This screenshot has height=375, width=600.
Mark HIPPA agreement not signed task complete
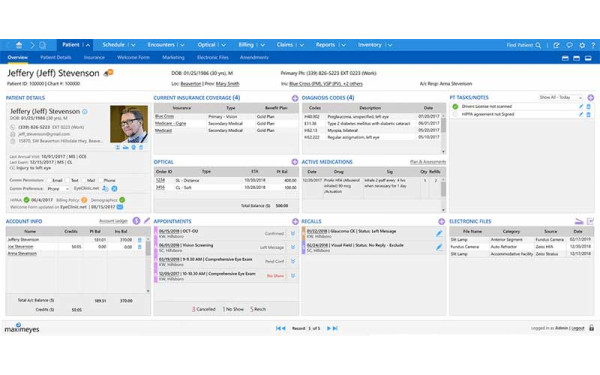pos(455,114)
